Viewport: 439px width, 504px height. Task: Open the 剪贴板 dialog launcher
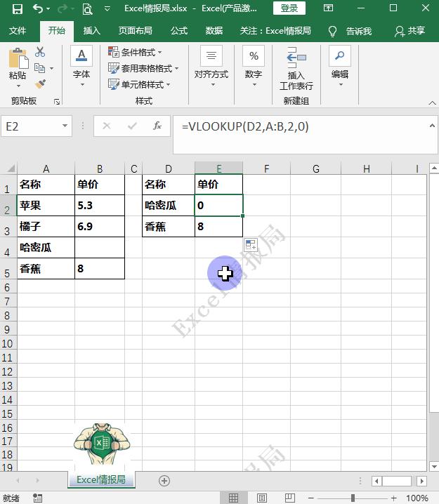pos(57,102)
